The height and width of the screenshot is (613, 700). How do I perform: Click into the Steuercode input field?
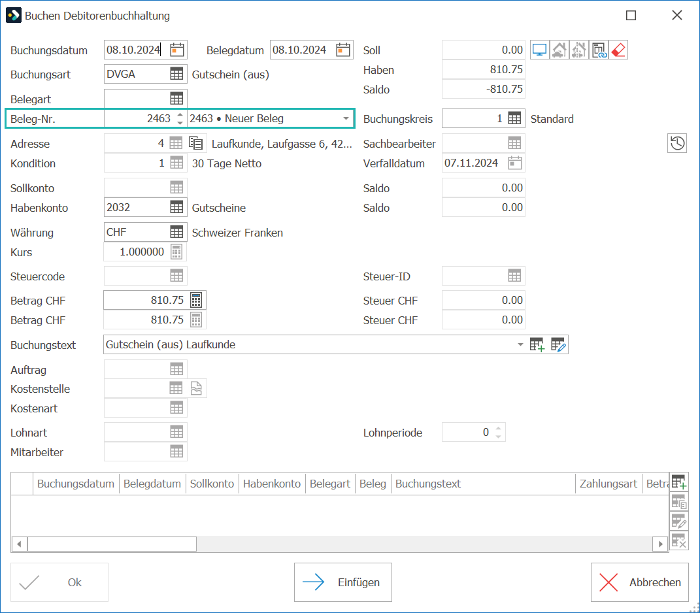[x=136, y=276]
